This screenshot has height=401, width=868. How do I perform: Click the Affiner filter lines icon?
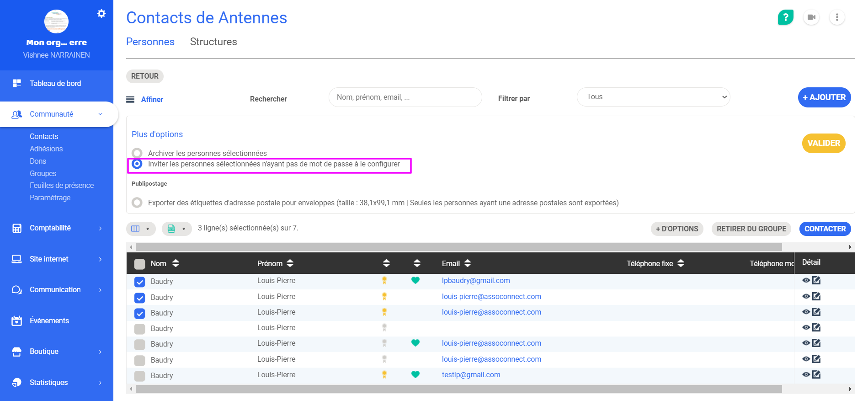click(x=130, y=99)
